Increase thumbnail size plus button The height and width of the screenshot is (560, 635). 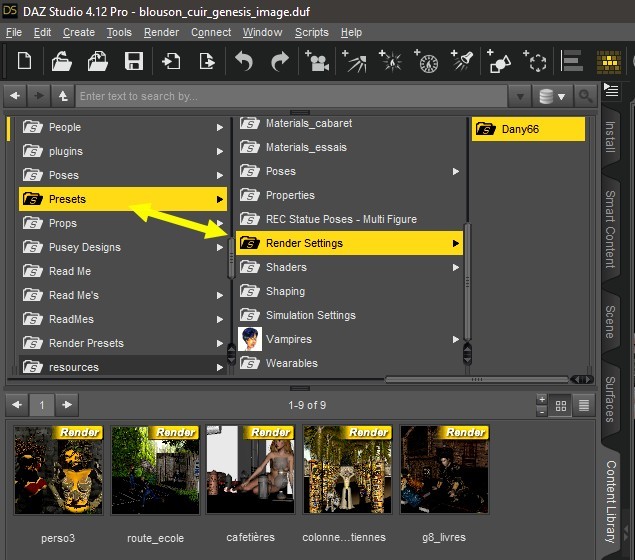point(542,399)
